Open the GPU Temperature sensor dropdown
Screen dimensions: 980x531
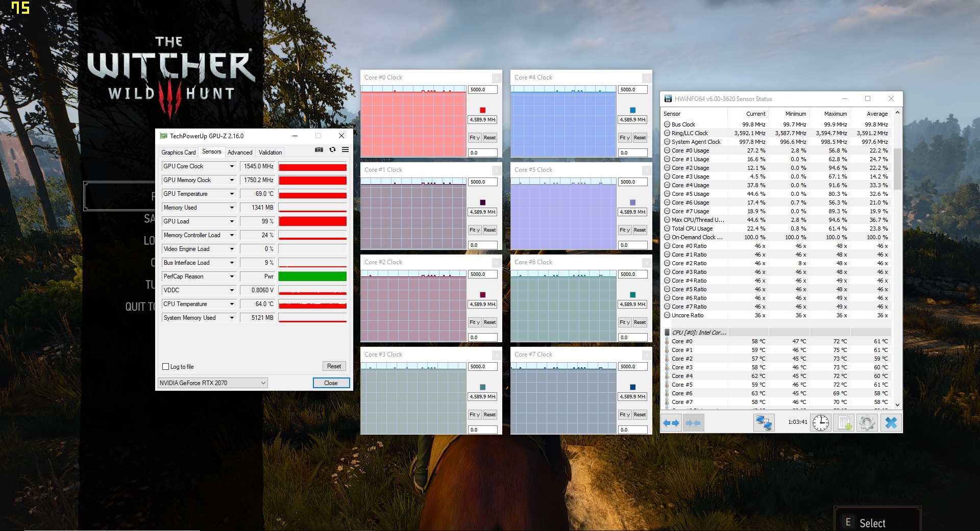(232, 194)
